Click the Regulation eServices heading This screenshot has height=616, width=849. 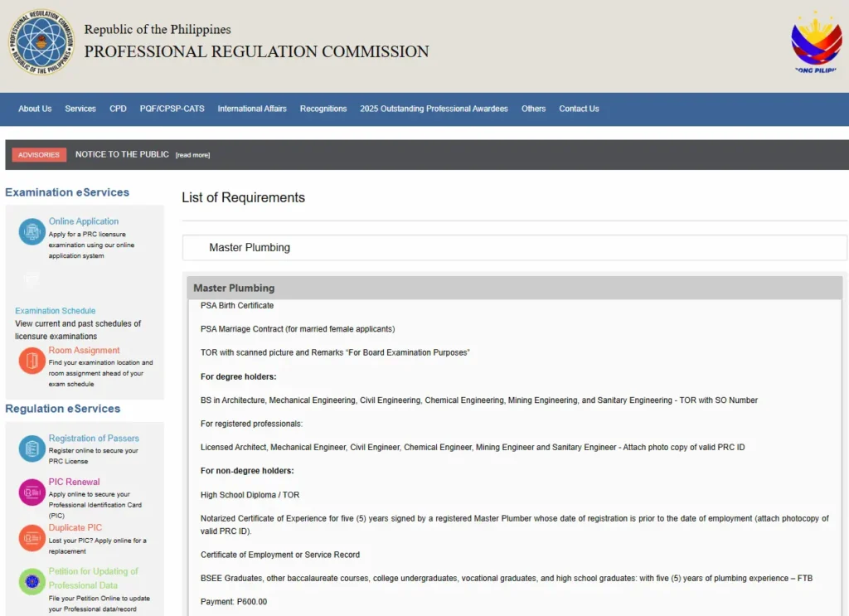pyautogui.click(x=63, y=409)
